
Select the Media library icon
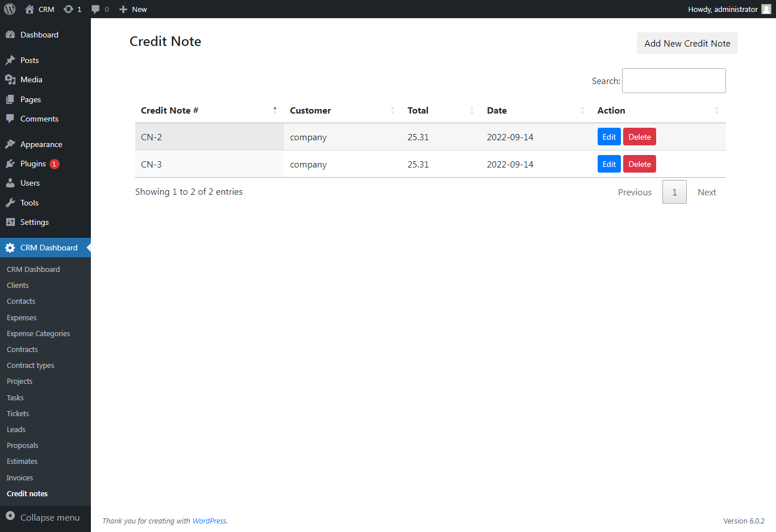tap(11, 79)
